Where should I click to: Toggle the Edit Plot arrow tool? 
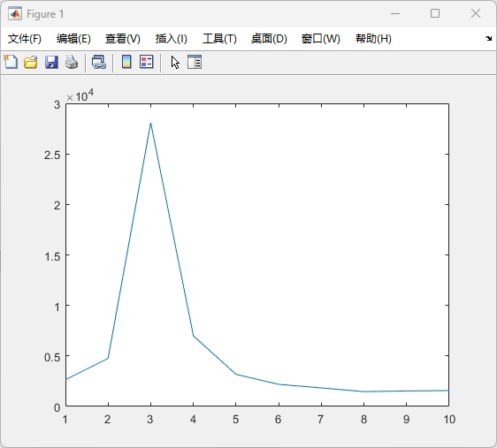175,63
